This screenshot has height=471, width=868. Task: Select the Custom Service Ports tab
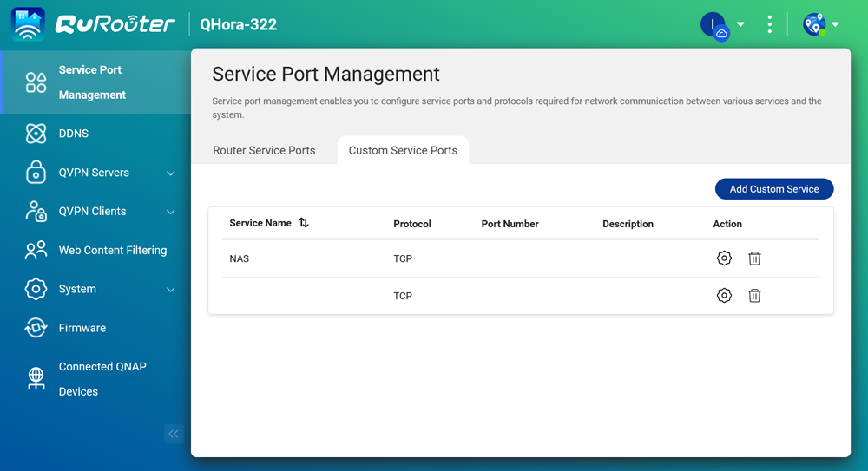pos(403,150)
